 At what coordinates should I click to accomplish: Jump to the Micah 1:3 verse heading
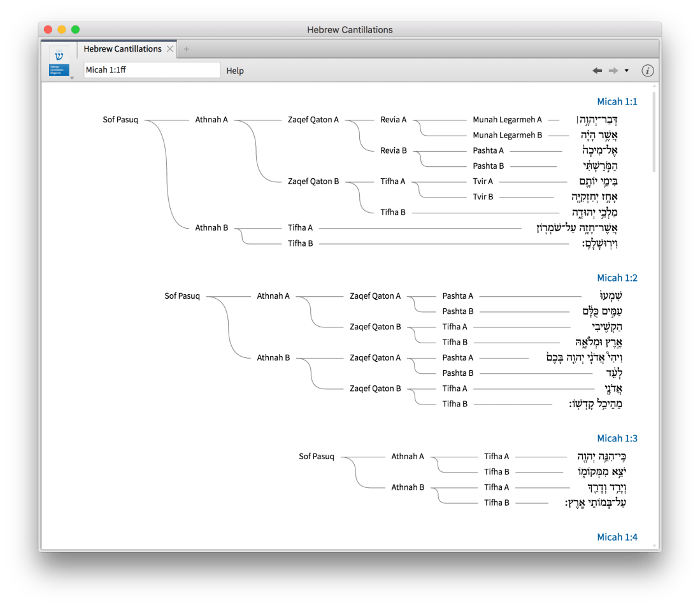(x=617, y=438)
